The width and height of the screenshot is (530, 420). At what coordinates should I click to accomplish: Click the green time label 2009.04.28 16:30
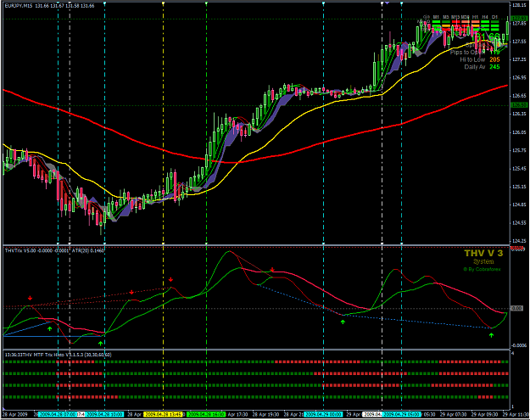pyautogui.click(x=206, y=414)
